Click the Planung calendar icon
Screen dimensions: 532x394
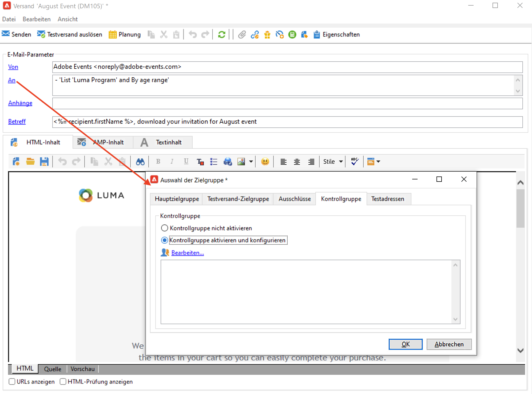click(112, 35)
